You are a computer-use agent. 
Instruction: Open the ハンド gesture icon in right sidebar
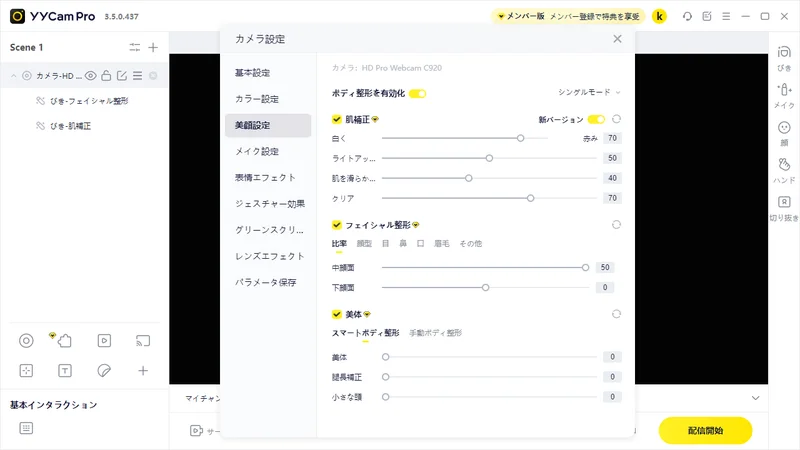point(784,170)
